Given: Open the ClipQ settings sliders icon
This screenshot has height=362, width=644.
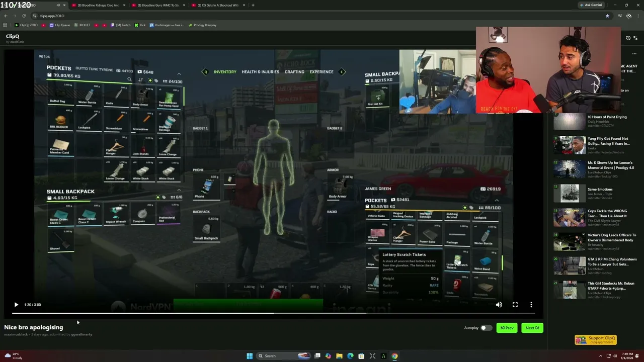Looking at the screenshot, I should tap(635, 38).
